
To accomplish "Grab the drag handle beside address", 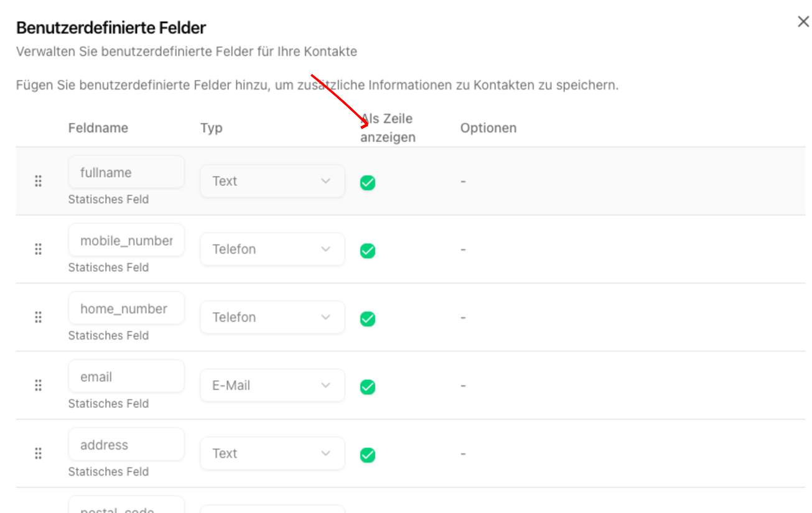I will [38, 453].
